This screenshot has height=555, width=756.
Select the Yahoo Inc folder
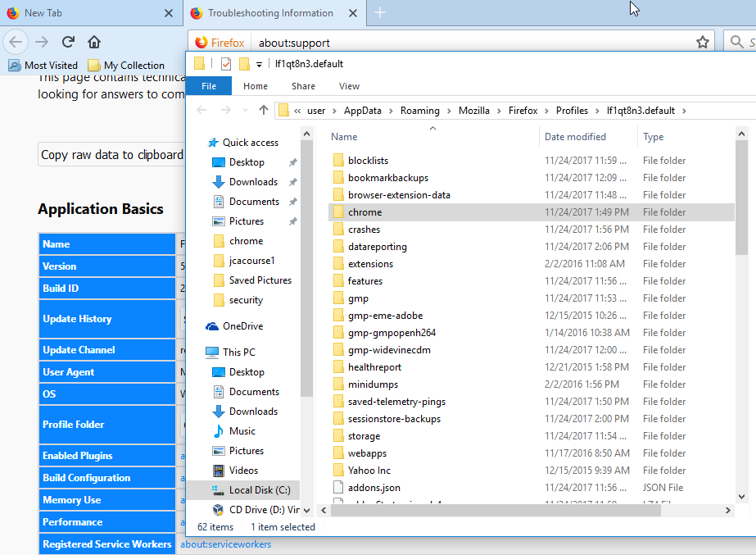(369, 471)
